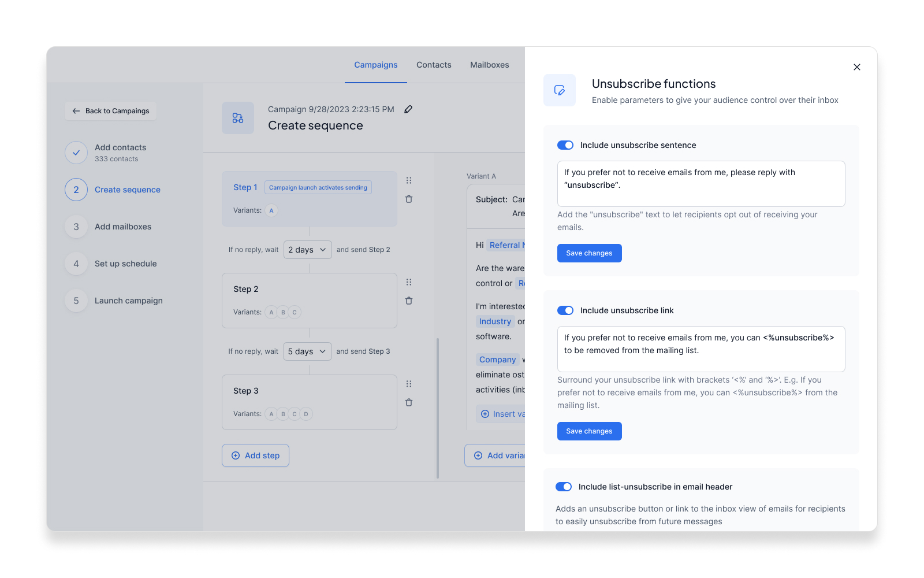Go to the Add mailboxes step
The image size is (924, 578).
pyautogui.click(x=123, y=227)
